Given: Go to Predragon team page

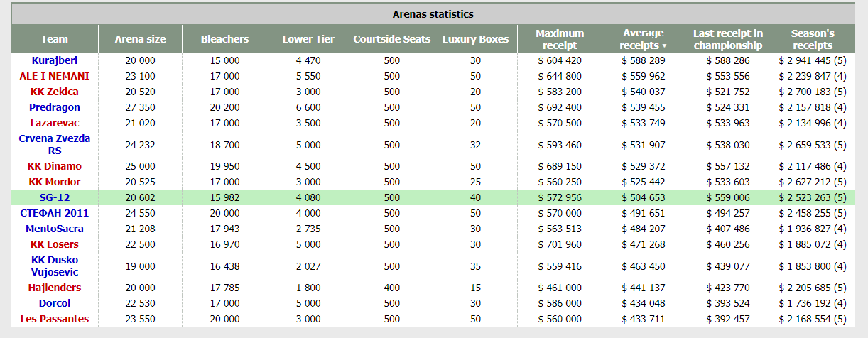Looking at the screenshot, I should point(55,107).
